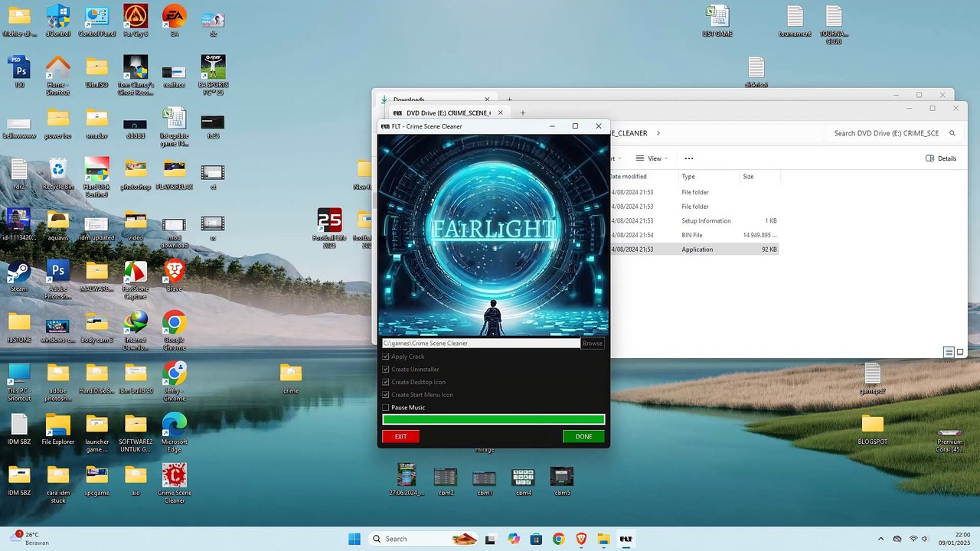Open Brave browser from the taskbar

pyautogui.click(x=581, y=539)
